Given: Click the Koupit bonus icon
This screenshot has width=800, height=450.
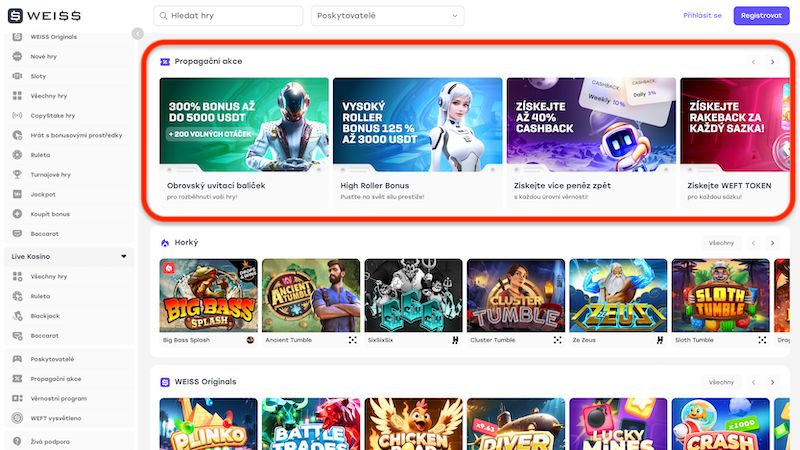Looking at the screenshot, I should 17,214.
